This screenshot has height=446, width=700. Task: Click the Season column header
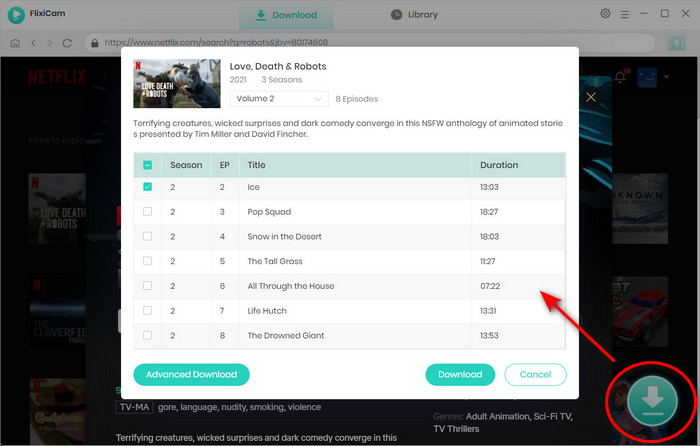click(186, 165)
